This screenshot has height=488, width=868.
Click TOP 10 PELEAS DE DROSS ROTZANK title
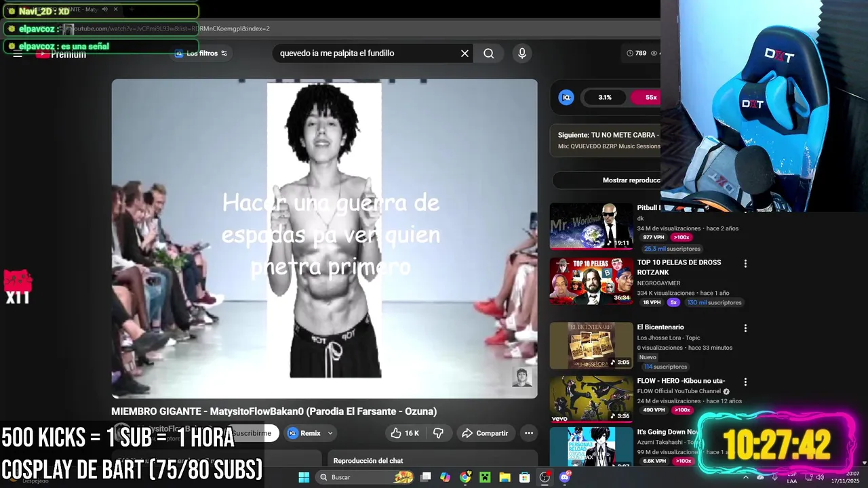[679, 267]
